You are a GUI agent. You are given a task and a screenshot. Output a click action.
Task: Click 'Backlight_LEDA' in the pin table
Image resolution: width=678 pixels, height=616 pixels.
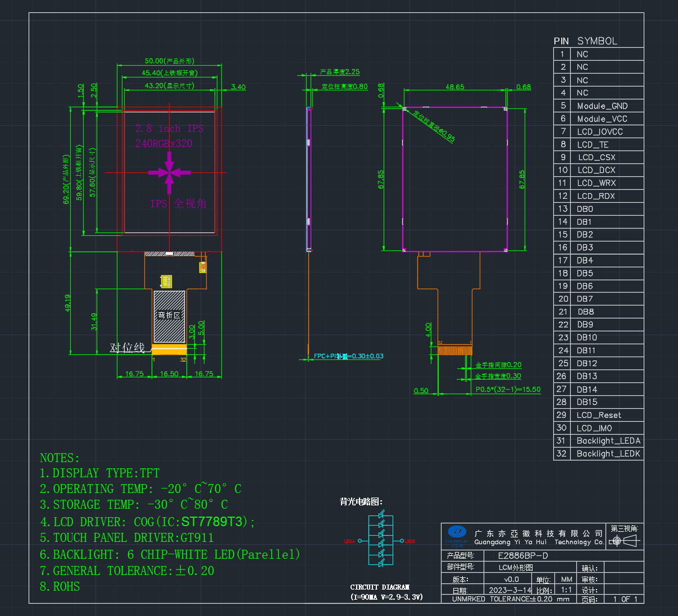(x=608, y=441)
